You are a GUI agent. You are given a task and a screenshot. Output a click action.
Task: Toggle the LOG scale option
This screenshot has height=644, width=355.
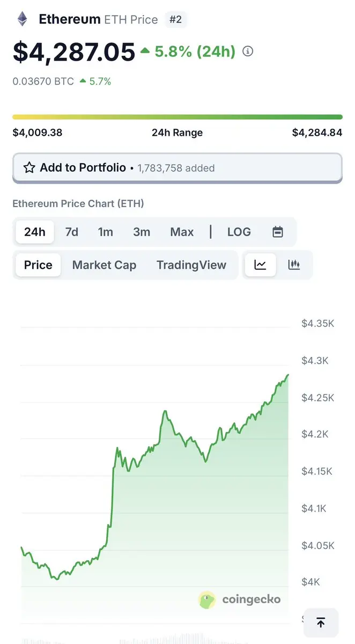click(239, 232)
